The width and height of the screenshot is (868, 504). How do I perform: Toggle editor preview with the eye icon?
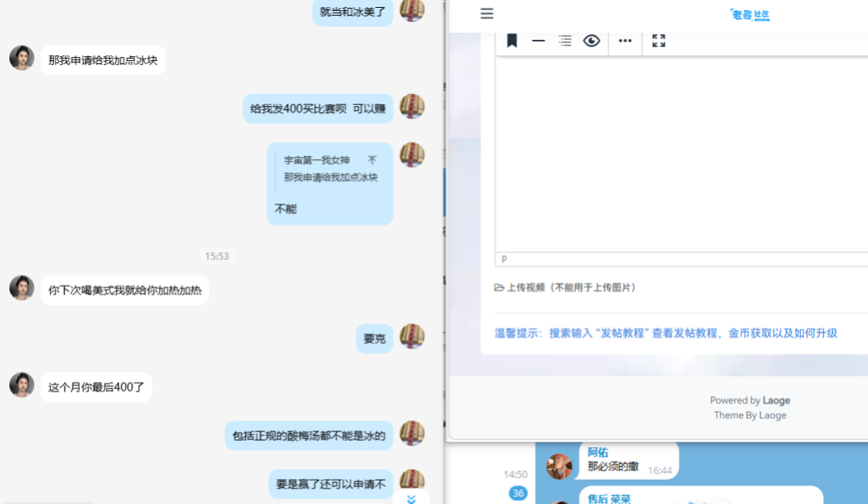(592, 41)
